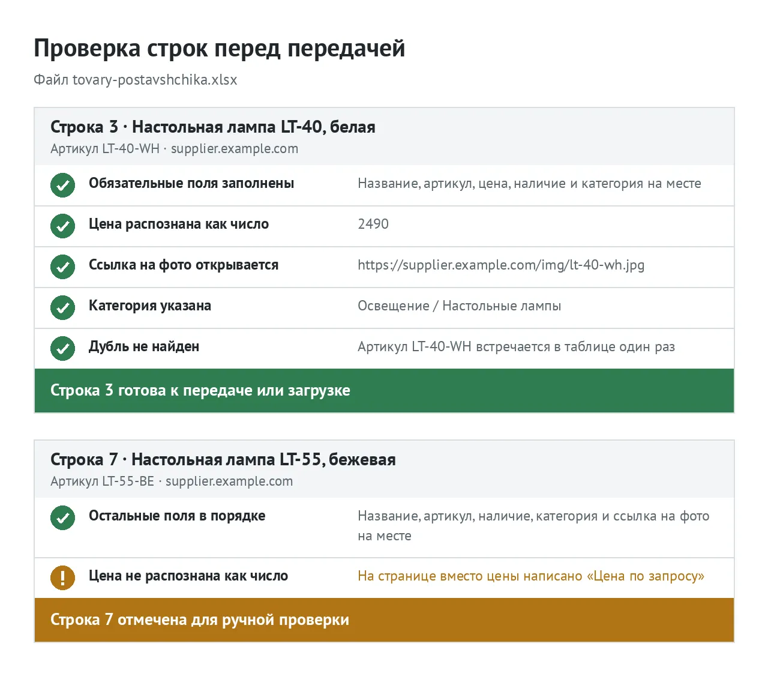Click the check icon next to "Ссылка на фото открывается"
Viewport: 768px width, 700px height.
(x=62, y=267)
